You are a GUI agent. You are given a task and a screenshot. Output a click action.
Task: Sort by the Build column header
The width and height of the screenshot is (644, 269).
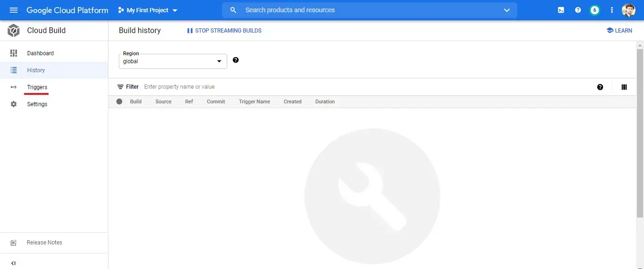(136, 101)
